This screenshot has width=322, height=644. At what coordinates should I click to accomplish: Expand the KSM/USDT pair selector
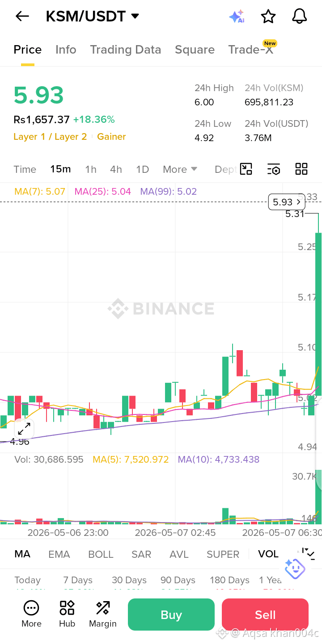click(135, 17)
